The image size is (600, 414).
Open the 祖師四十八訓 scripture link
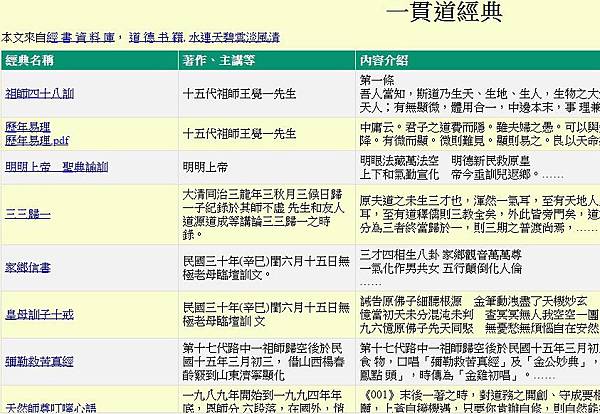pyautogui.click(x=39, y=94)
